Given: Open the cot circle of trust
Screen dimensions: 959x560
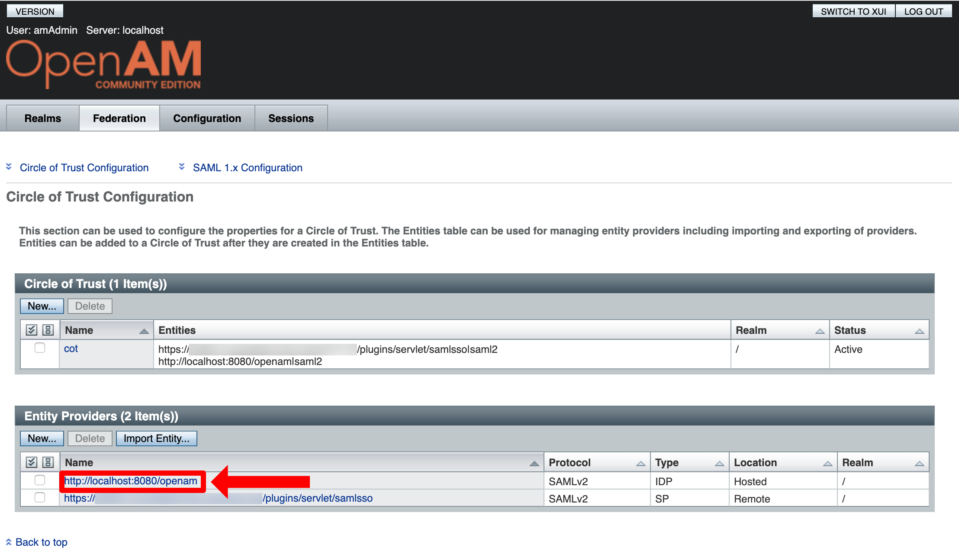Looking at the screenshot, I should tap(71, 349).
